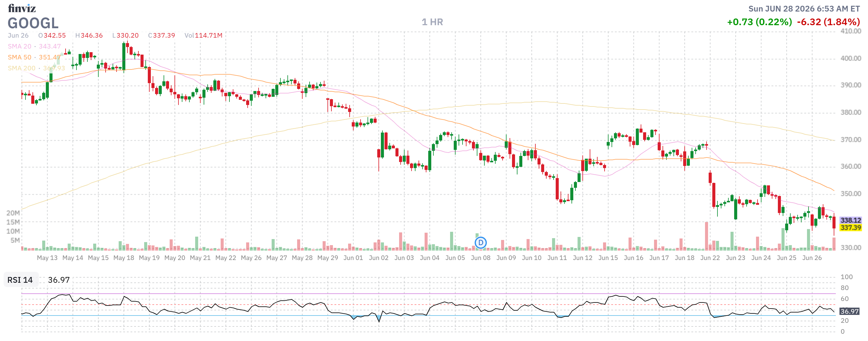Click the May 18 date axis label
The height and width of the screenshot is (341, 868).
click(x=124, y=258)
